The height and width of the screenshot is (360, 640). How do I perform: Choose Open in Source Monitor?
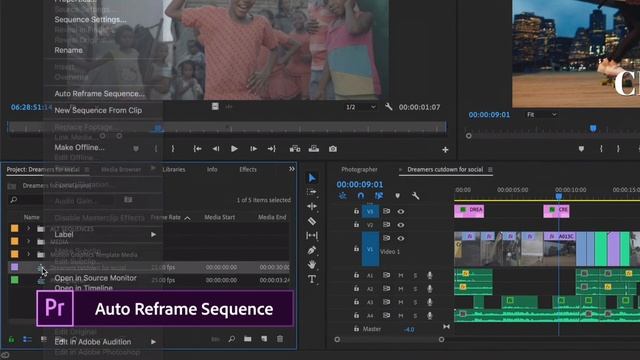pyautogui.click(x=96, y=278)
